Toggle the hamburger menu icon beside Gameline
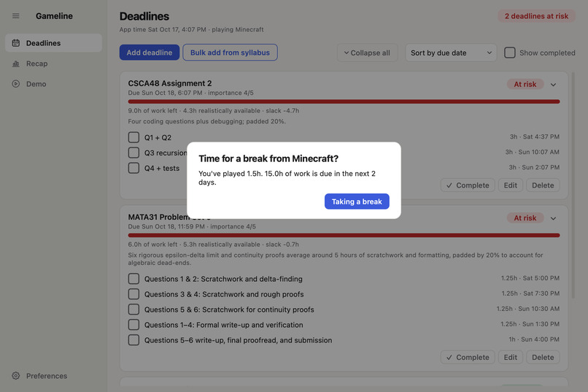This screenshot has width=588, height=392. [x=16, y=16]
